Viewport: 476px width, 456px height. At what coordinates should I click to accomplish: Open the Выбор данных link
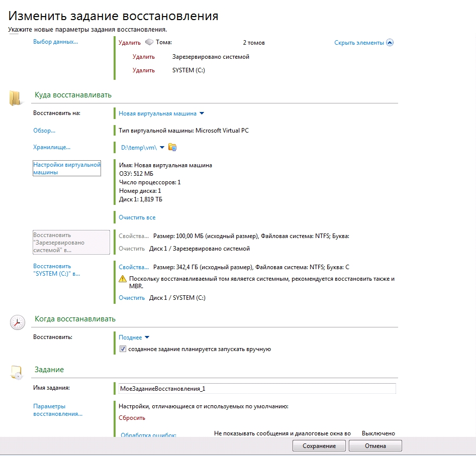coord(56,42)
